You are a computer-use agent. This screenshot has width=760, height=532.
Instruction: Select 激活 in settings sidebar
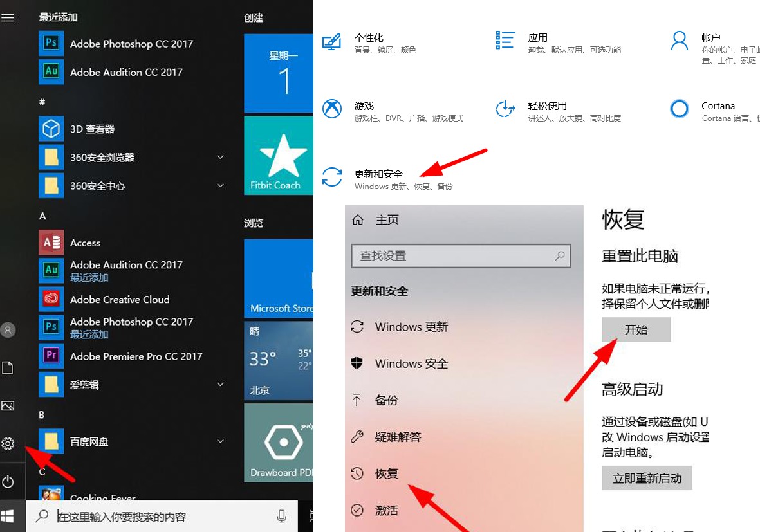coord(374,510)
